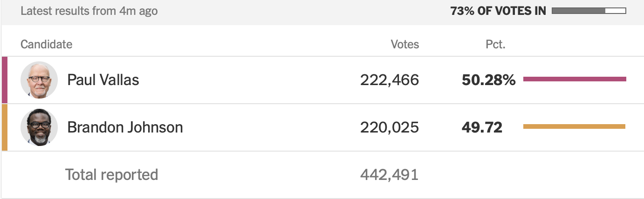The image size is (644, 199).
Task: Click the 50.28% percentage value
Action: (x=489, y=80)
